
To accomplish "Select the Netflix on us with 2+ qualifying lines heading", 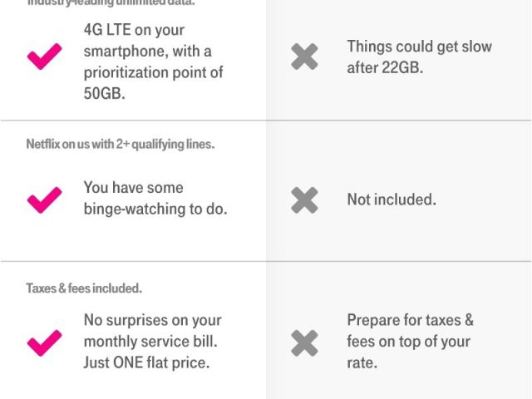I will click(120, 144).
